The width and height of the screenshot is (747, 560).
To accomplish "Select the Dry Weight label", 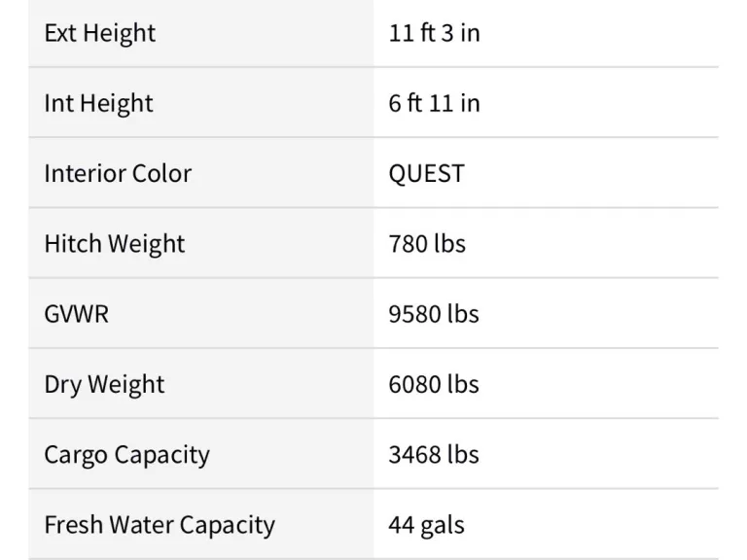I will [x=104, y=384].
